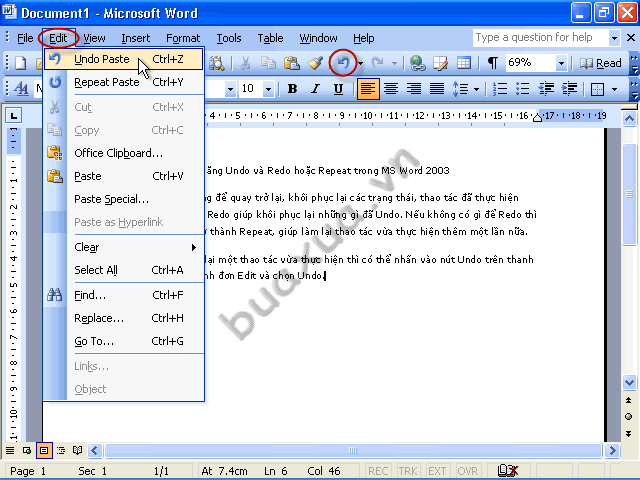Switch to Normal View icon at bottom
Image resolution: width=640 pixels, height=480 pixels.
10,451
